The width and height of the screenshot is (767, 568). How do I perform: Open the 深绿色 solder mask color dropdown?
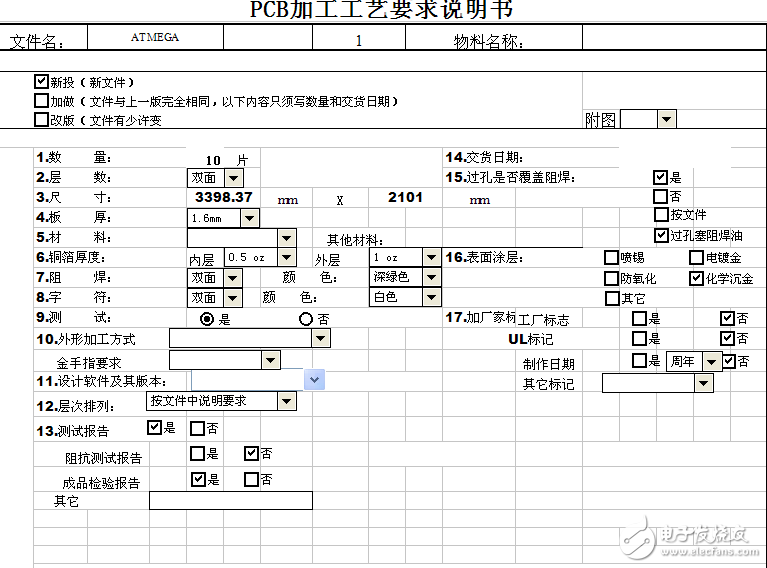(431, 277)
